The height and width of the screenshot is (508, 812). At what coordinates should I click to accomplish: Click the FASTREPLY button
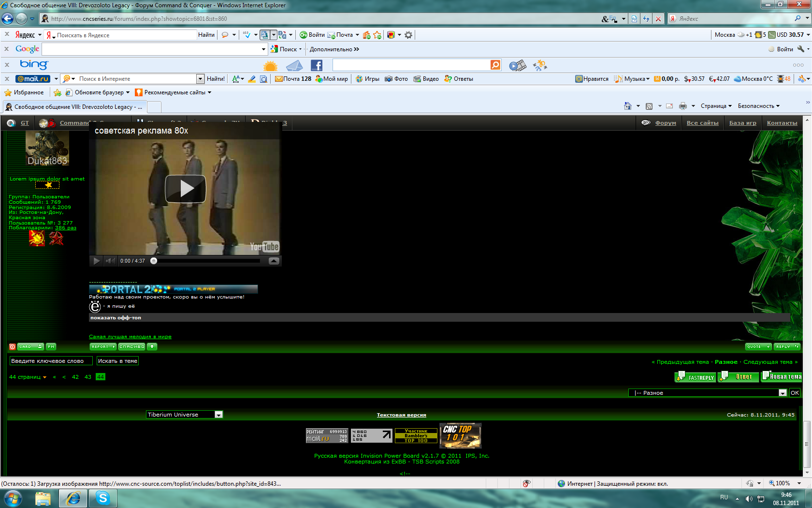[696, 377]
